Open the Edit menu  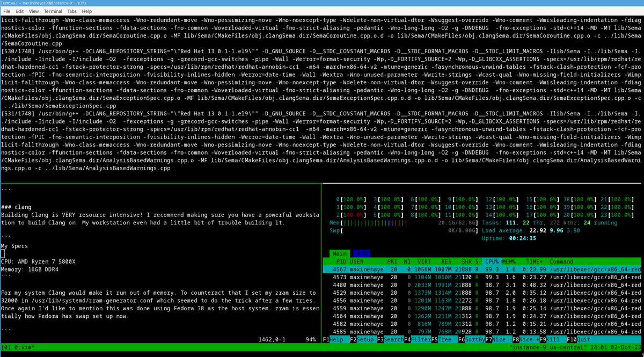[x=20, y=11]
